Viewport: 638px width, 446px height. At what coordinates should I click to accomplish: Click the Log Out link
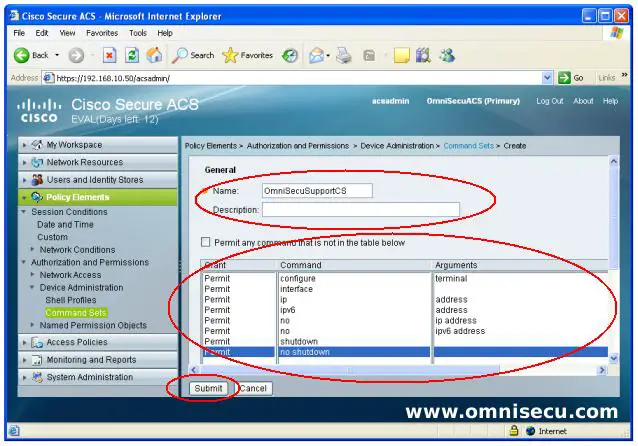549,101
